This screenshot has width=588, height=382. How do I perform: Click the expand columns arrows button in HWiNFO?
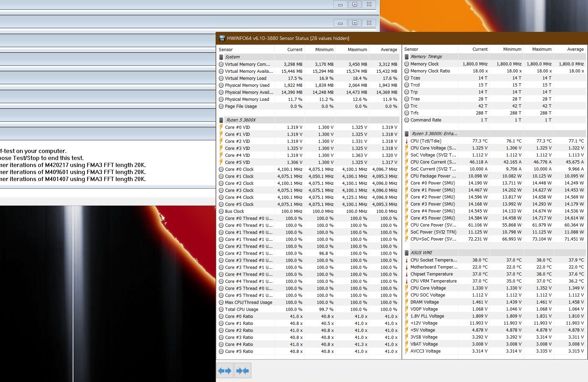click(x=224, y=370)
